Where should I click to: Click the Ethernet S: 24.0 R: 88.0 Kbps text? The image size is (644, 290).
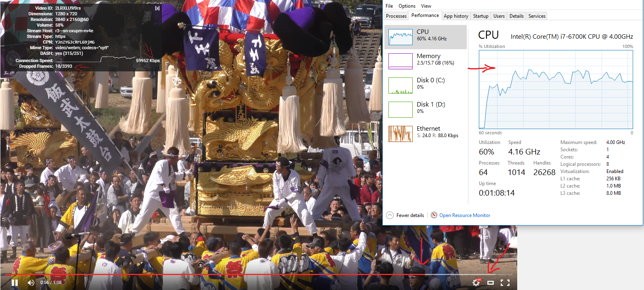point(438,136)
